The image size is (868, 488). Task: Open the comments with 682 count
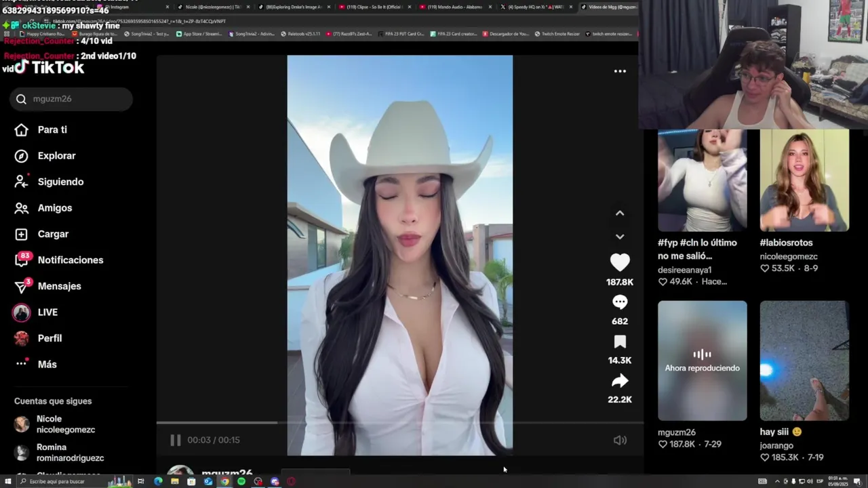coord(620,302)
